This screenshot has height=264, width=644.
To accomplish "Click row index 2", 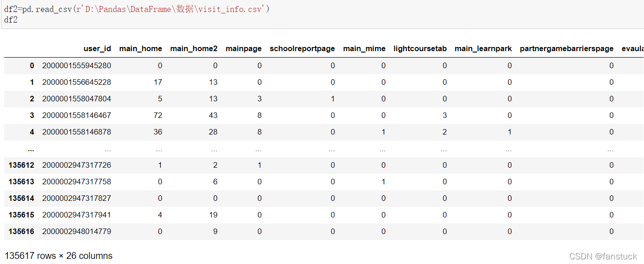I will (x=32, y=99).
